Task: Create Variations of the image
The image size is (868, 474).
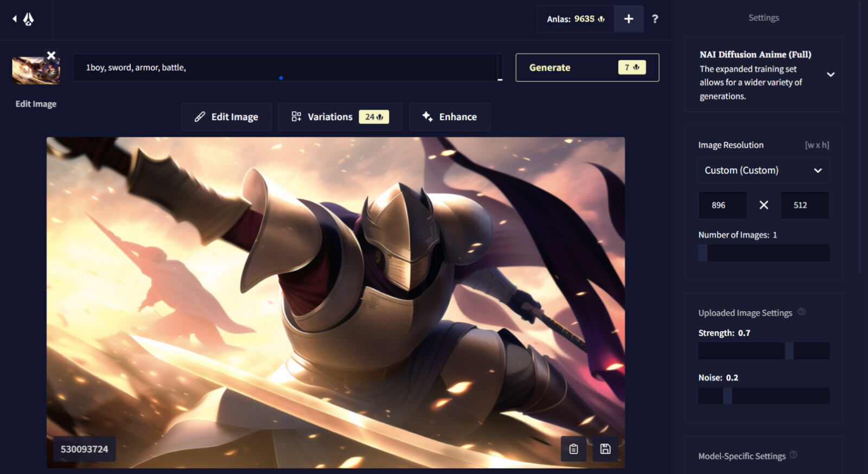Action: 340,117
